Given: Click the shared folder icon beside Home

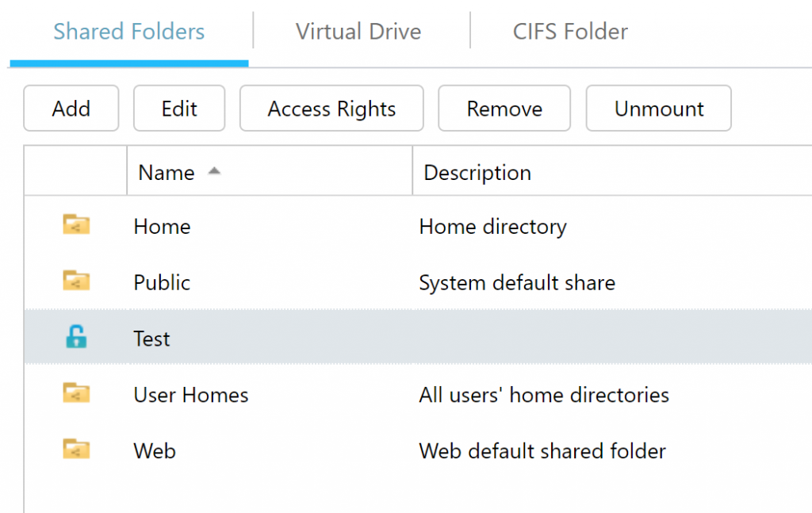Looking at the screenshot, I should point(75,226).
